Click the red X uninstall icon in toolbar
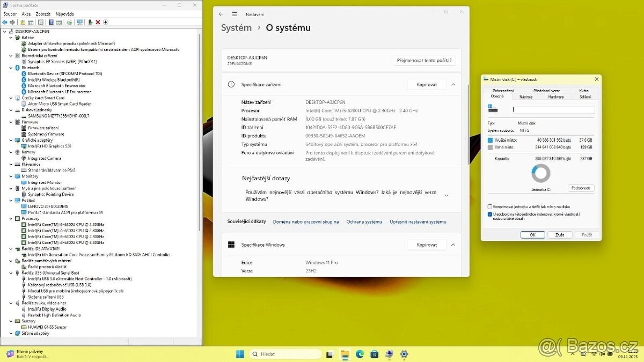This screenshot has height=362, width=644. click(98, 22)
